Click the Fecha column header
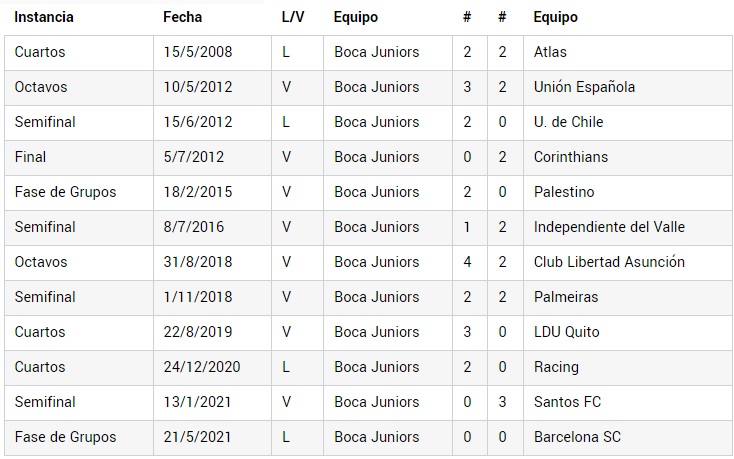Screen dimensions: 734x459 [182, 17]
